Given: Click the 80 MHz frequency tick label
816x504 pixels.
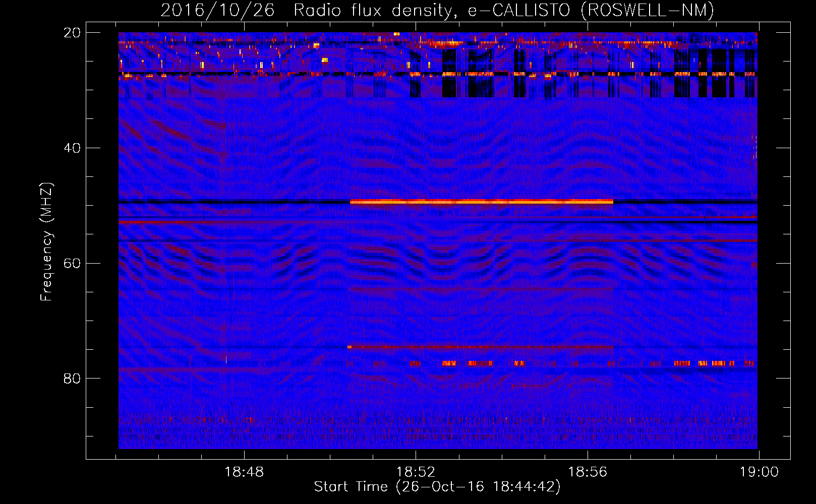Looking at the screenshot, I should click(x=72, y=379).
